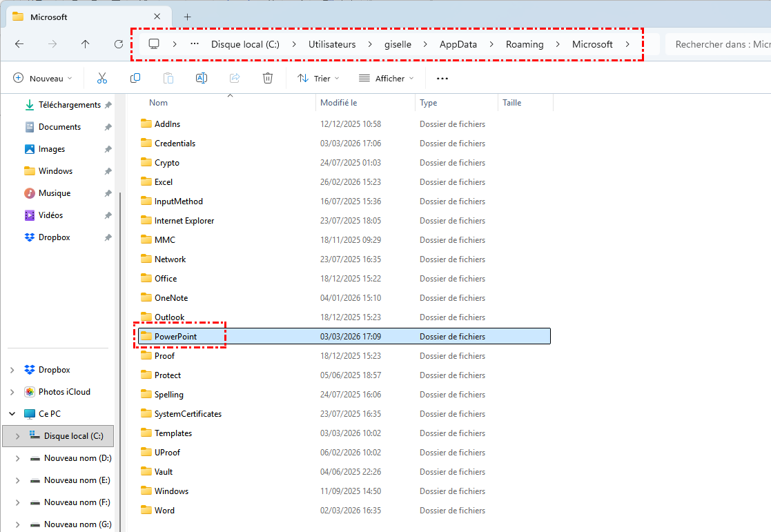Screen dimensions: 771x532
Task: Open Téléchargements in the sidebar
Action: point(69,105)
